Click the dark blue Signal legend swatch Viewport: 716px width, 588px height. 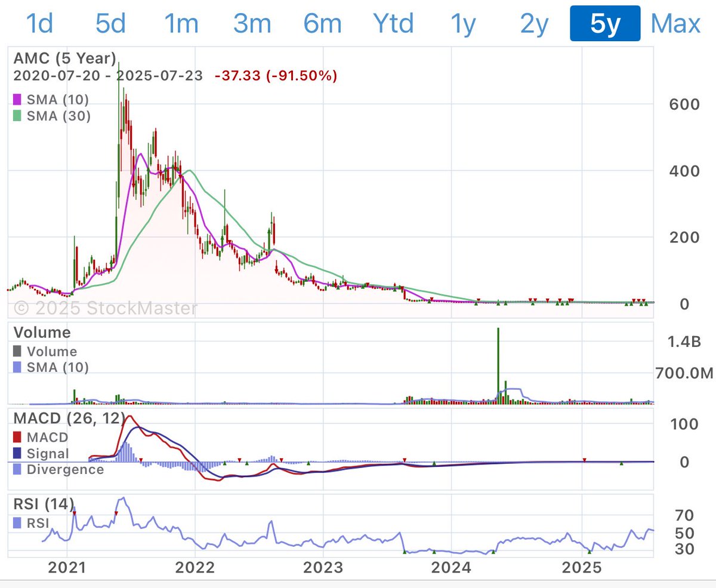coord(17,454)
